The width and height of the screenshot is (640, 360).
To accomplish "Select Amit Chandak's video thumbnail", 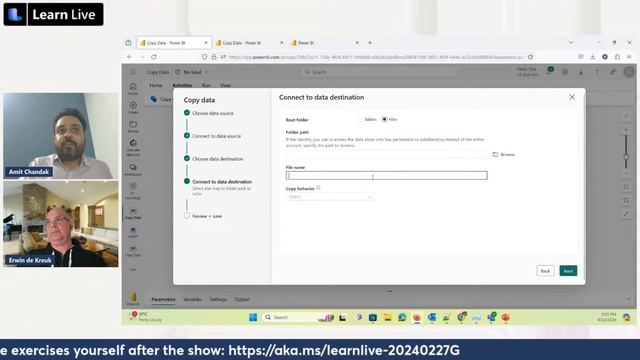I will 60,136.
